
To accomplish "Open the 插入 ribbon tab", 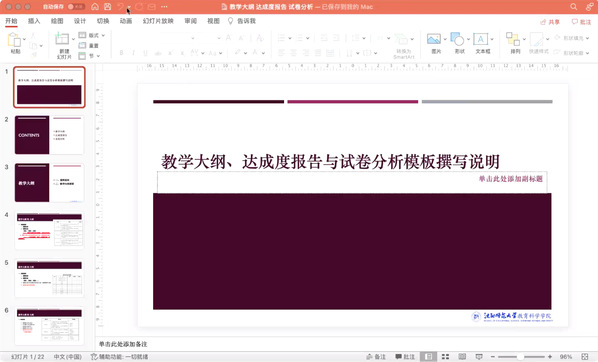I will click(x=34, y=21).
